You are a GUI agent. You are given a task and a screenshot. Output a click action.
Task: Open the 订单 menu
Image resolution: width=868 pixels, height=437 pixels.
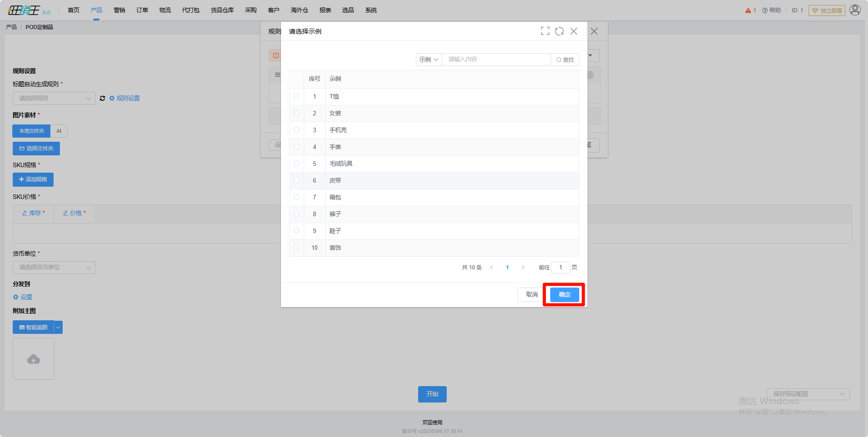[x=142, y=10]
